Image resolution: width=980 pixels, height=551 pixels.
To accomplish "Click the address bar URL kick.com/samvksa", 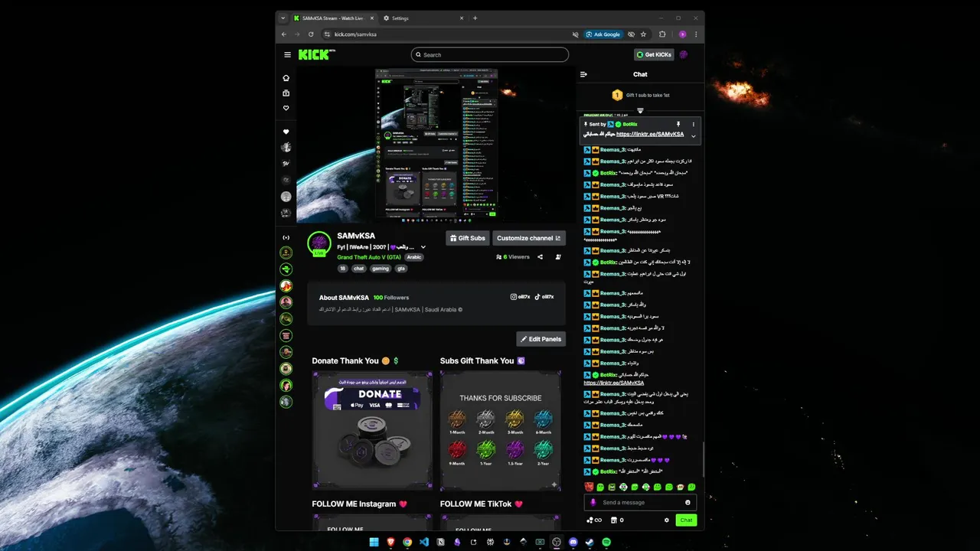I will pyautogui.click(x=355, y=34).
